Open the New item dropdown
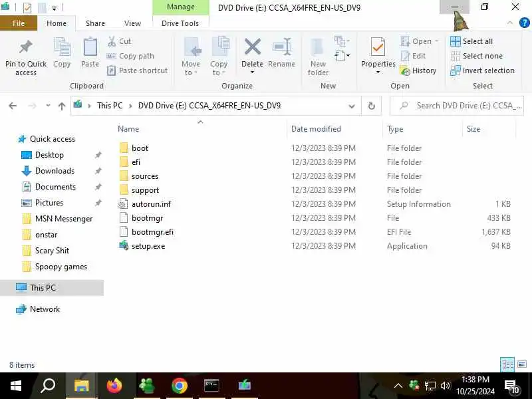Screen dimensions: 532x399 click(x=342, y=41)
